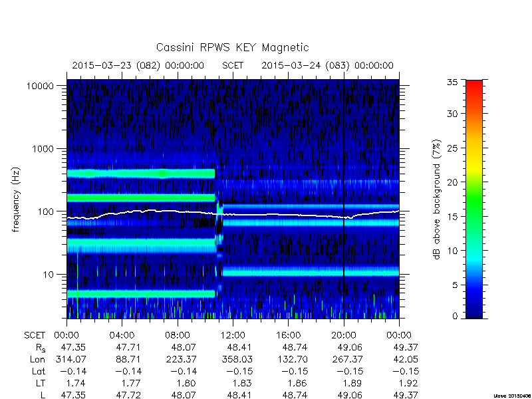Click the 10000 frequency tick label

click(41, 86)
